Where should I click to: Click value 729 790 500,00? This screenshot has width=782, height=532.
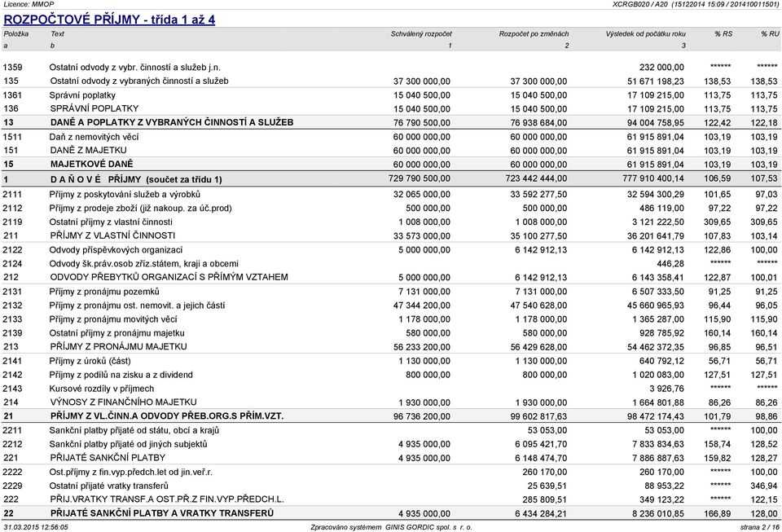click(420, 178)
